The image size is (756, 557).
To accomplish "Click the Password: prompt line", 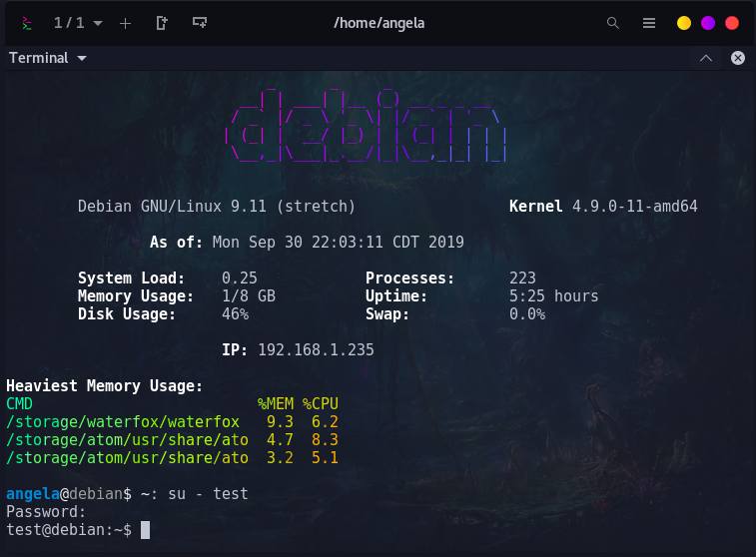I will point(46,512).
